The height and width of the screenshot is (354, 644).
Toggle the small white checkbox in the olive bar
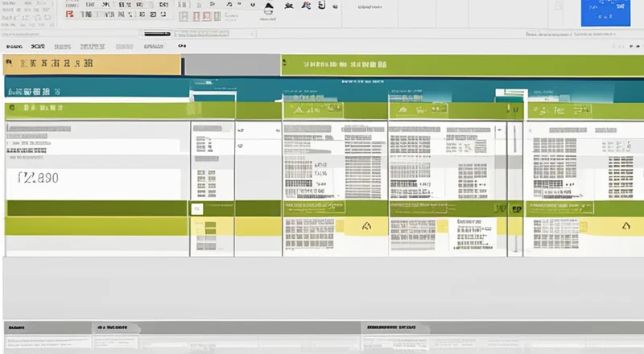196,208
